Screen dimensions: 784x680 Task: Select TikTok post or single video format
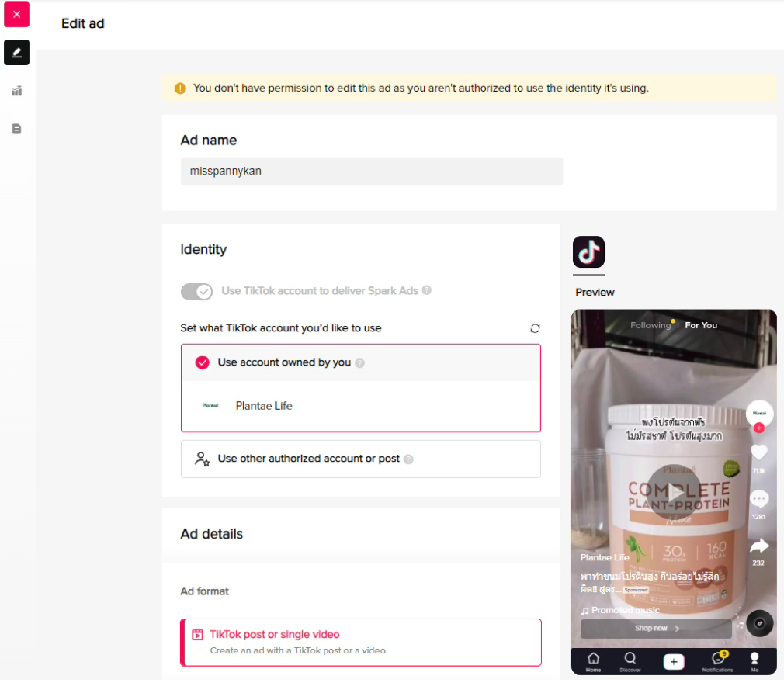(361, 642)
